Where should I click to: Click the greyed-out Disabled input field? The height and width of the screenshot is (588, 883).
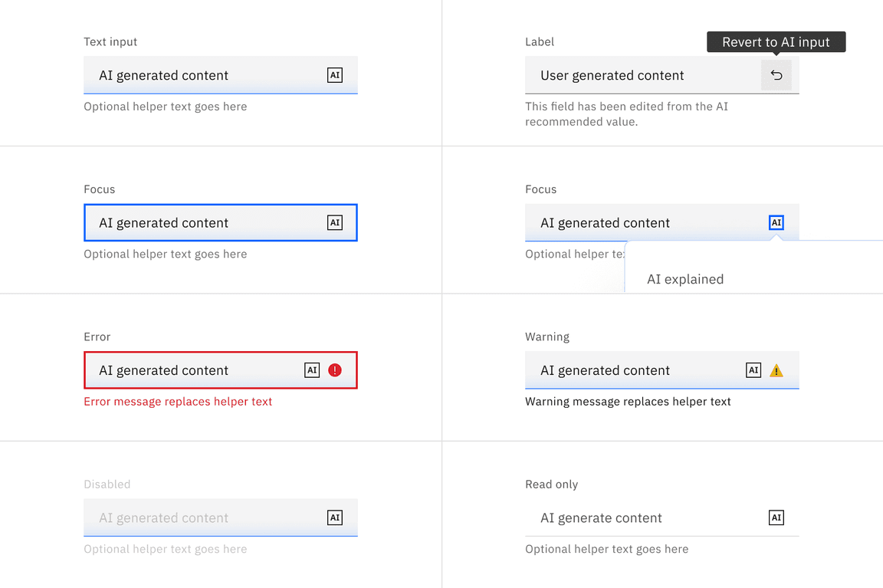(x=199, y=518)
